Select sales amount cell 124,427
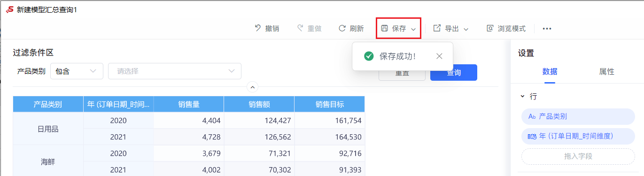Screen dimensions: 644x176 [x=259, y=121]
